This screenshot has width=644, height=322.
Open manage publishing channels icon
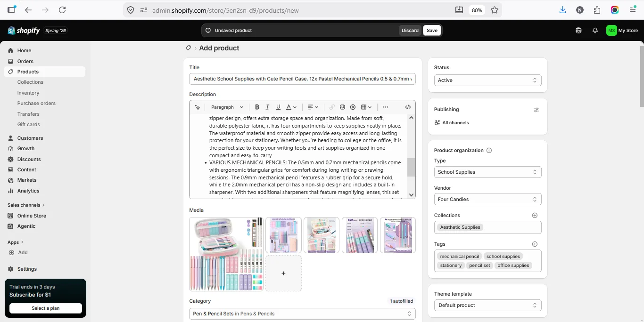(536, 110)
